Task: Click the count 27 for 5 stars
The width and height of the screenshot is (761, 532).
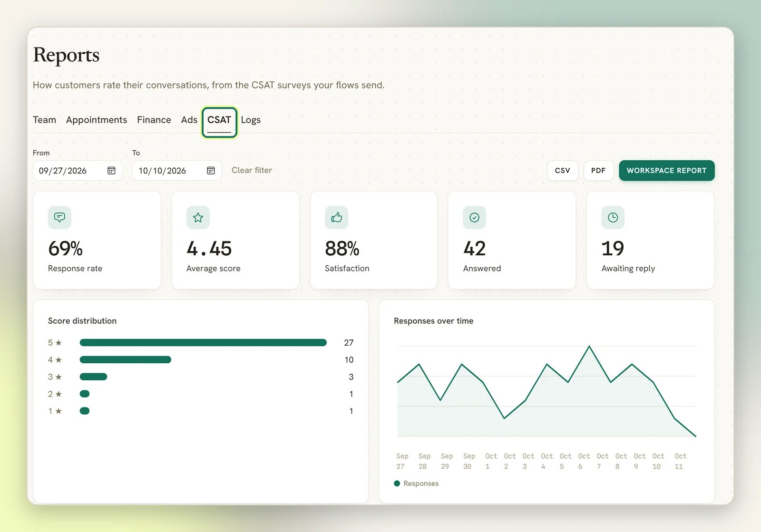Action: [x=349, y=343]
